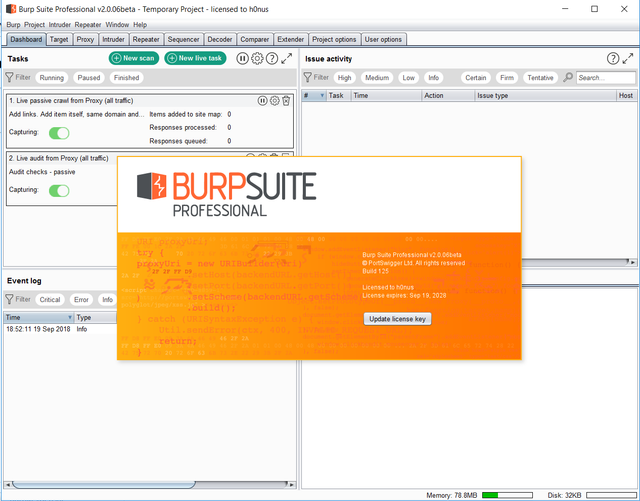Switch to the Target tab
This screenshot has height=501, width=640.
[59, 39]
